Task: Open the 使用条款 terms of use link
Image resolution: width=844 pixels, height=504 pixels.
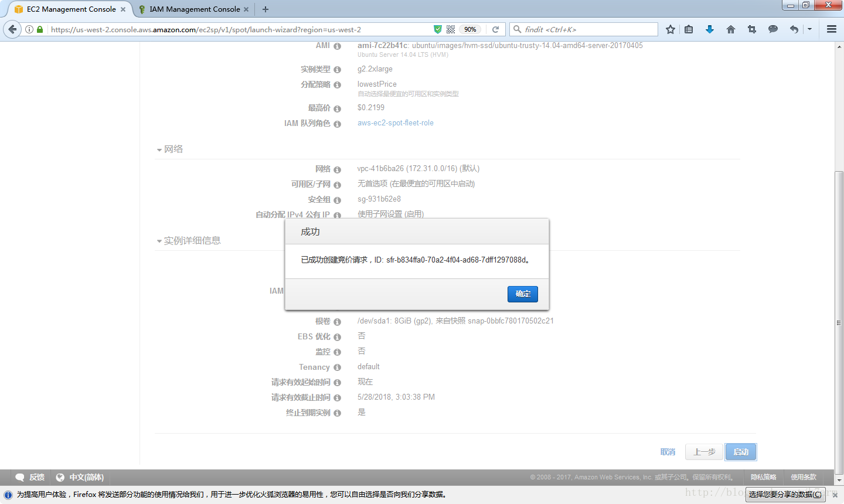Action: 803,477
